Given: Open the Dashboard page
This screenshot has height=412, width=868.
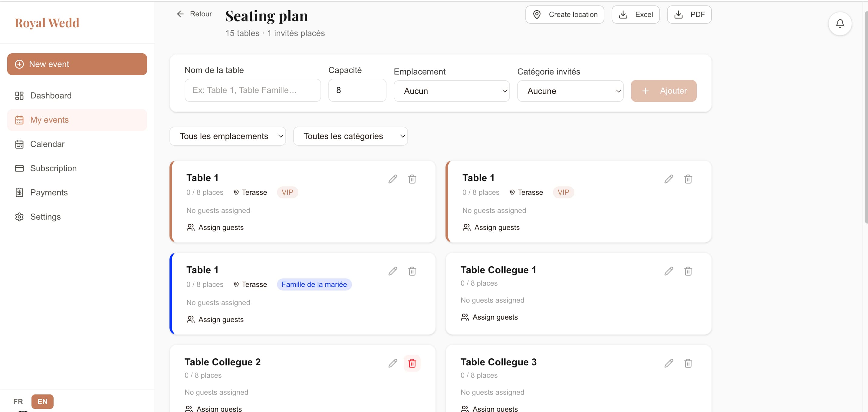Looking at the screenshot, I should (x=51, y=95).
